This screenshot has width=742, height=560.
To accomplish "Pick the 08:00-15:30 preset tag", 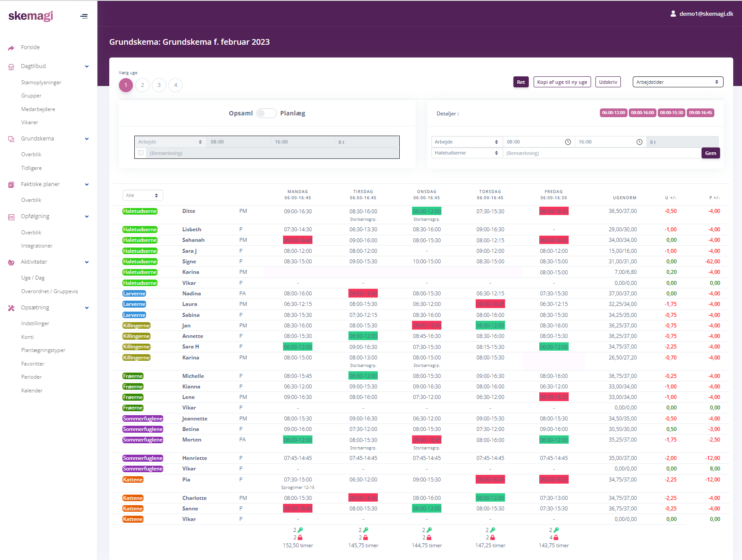I will tap(671, 113).
